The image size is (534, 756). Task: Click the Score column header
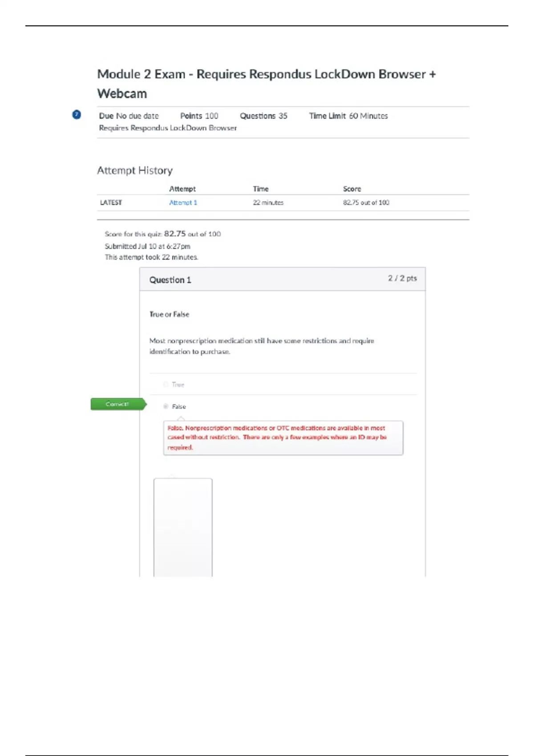(352, 189)
